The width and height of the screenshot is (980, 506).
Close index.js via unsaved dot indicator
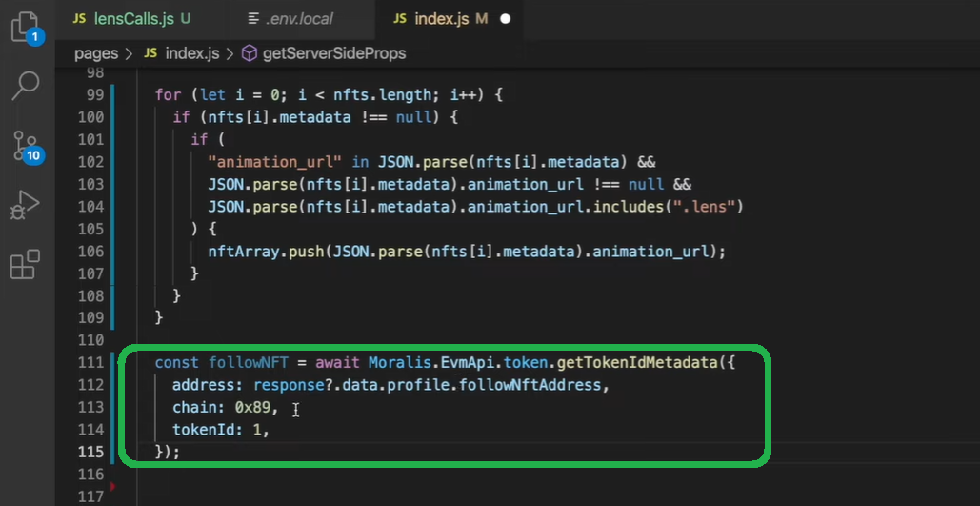[505, 19]
